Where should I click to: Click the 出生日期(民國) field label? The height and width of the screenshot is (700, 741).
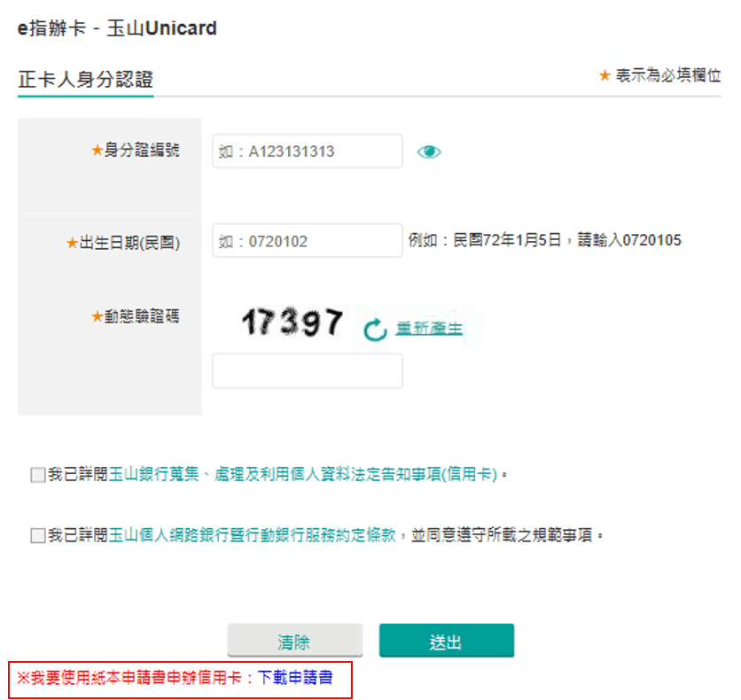[x=129, y=243]
